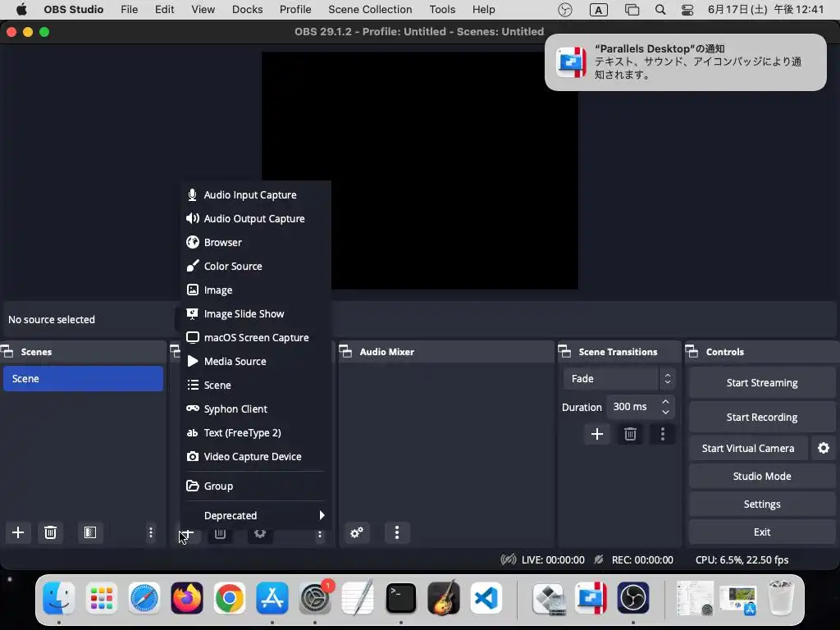Choose Audio Input Capture source

pyautogui.click(x=256, y=195)
